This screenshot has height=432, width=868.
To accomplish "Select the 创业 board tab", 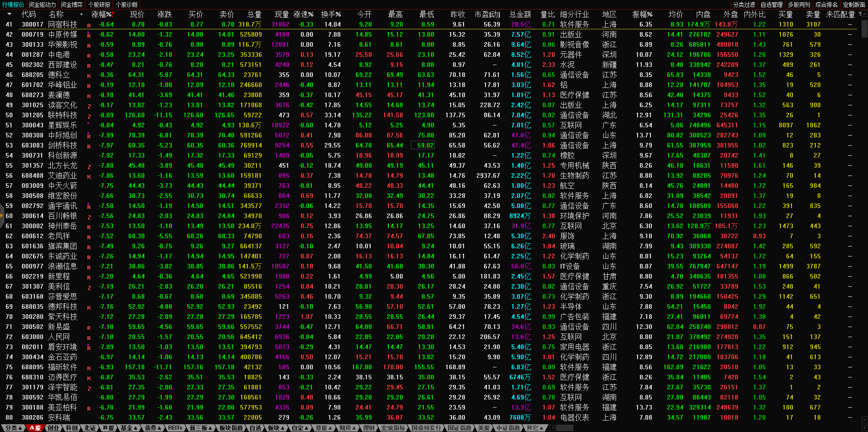I will click(54, 428).
